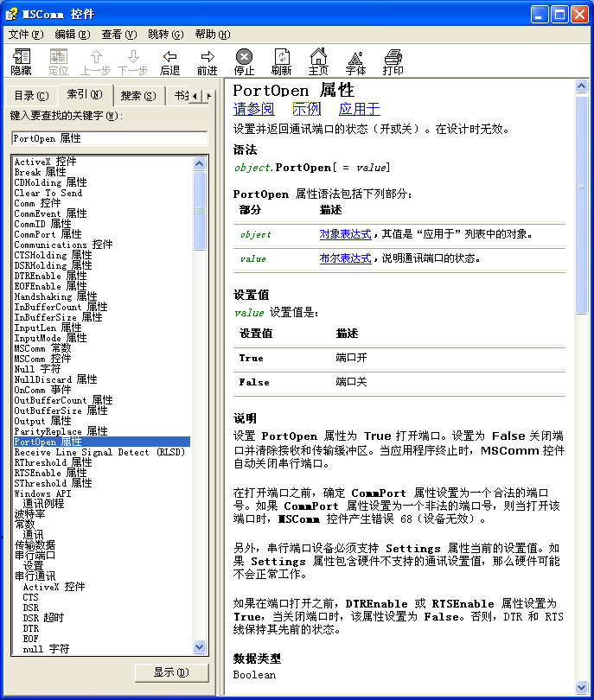Open the 字体 (Font) icon
The height and width of the screenshot is (700, 594).
point(355,61)
